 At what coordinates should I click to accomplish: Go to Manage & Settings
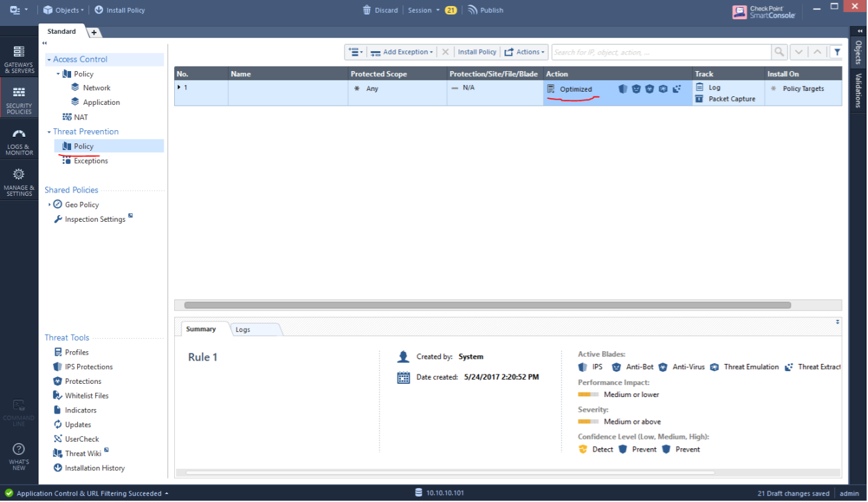(x=19, y=181)
